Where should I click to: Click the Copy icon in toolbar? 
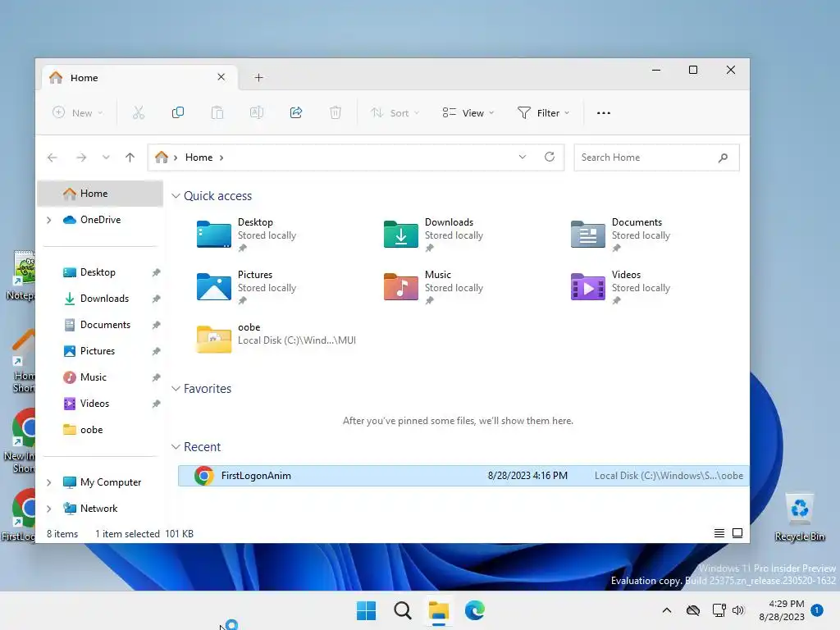coord(178,112)
